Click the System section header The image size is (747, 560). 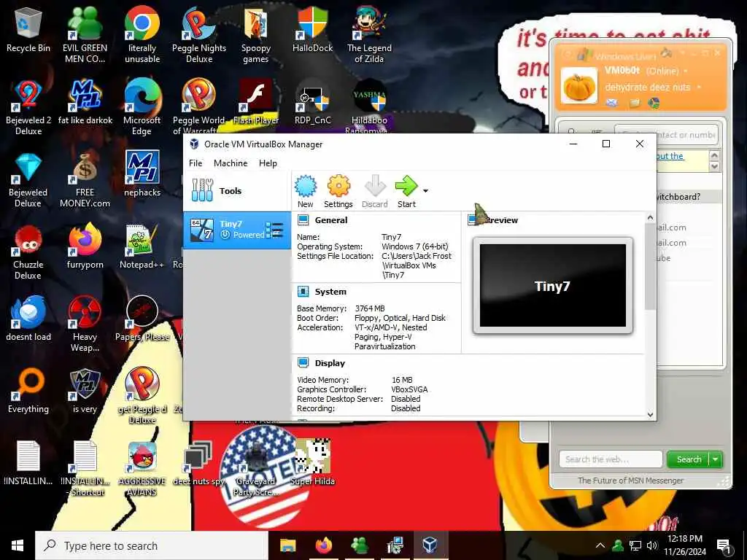[x=330, y=292]
